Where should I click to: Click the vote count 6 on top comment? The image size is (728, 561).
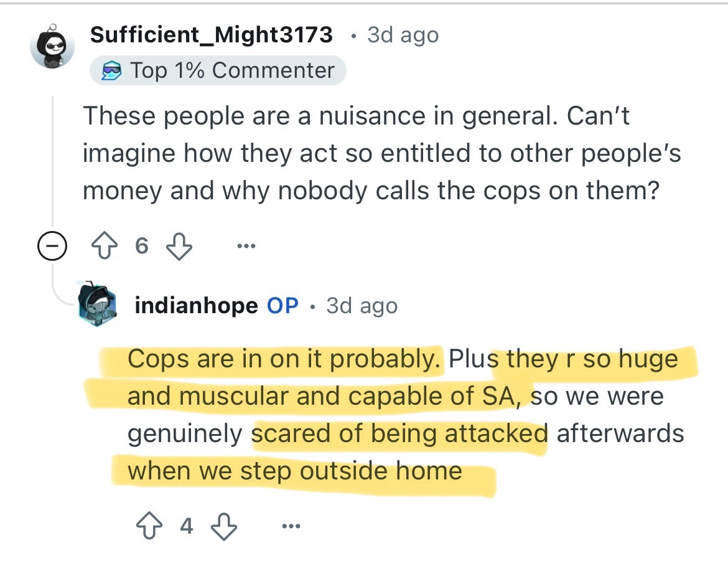142,247
